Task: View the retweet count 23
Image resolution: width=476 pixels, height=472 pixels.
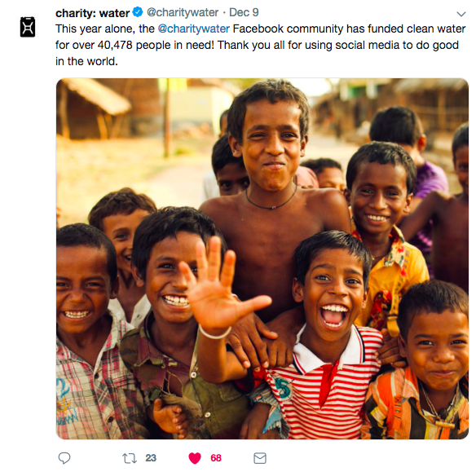Action: 151,457
